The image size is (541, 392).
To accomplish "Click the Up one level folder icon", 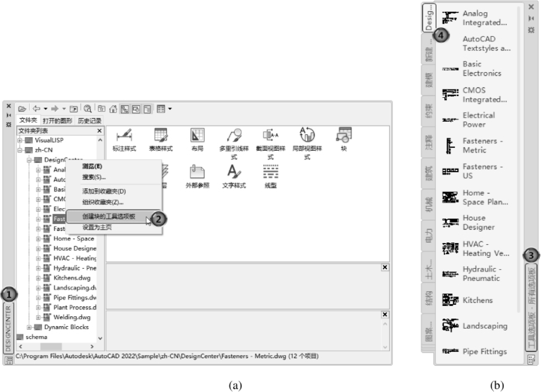I will (x=74, y=109).
